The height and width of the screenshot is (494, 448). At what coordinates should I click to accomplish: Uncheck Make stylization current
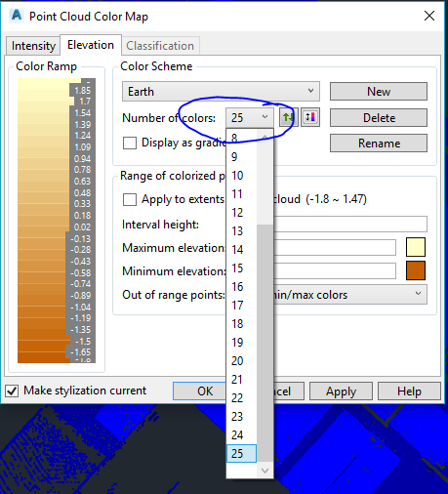pyautogui.click(x=12, y=391)
